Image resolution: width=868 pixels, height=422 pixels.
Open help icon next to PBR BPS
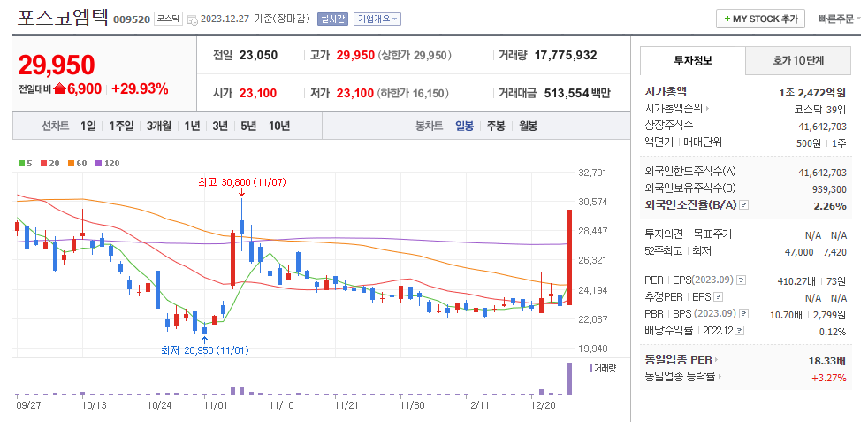pyautogui.click(x=744, y=315)
